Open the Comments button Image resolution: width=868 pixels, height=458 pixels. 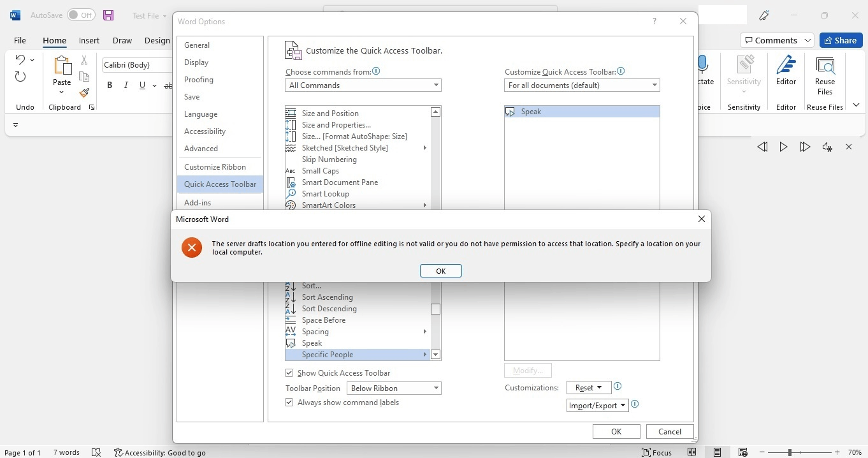pyautogui.click(x=778, y=40)
